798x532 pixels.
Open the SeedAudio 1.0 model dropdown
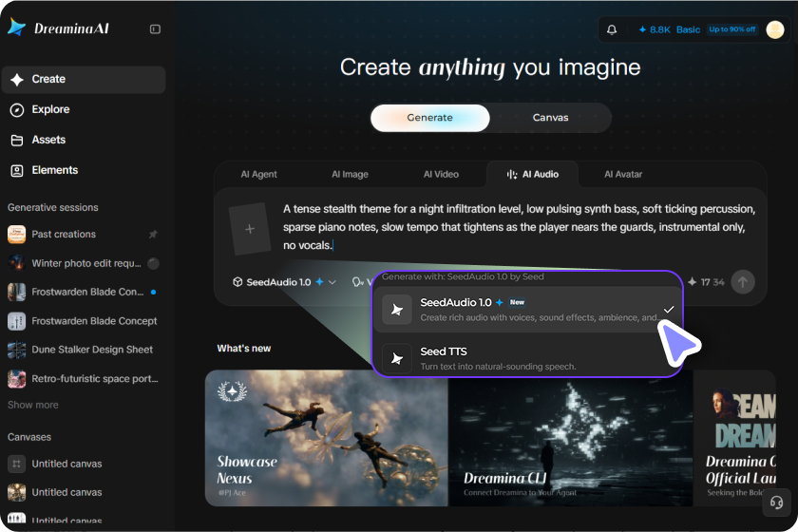(284, 282)
